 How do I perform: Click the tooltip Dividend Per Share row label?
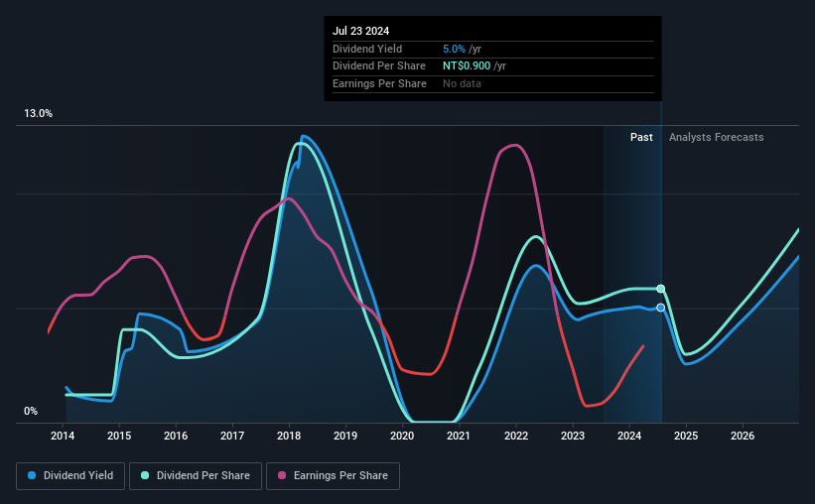(x=379, y=66)
